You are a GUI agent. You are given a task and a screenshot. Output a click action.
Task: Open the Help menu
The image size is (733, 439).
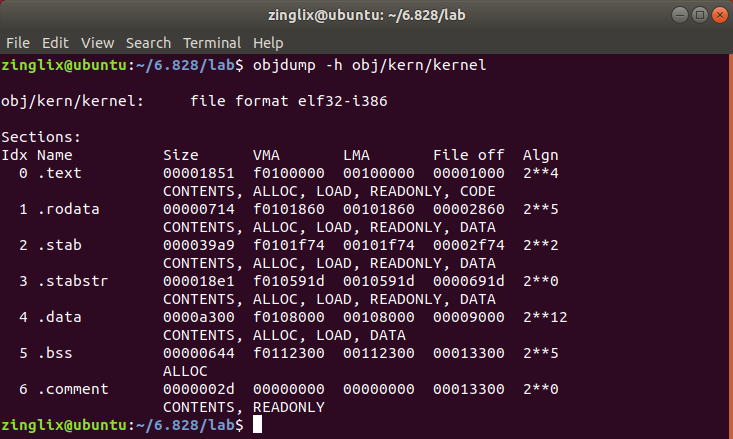pyautogui.click(x=268, y=43)
